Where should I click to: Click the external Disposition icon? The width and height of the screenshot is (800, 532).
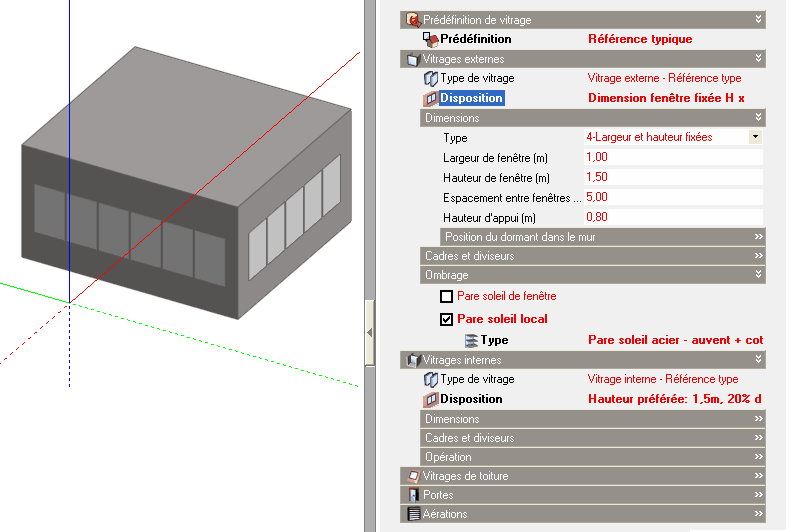coord(431,98)
